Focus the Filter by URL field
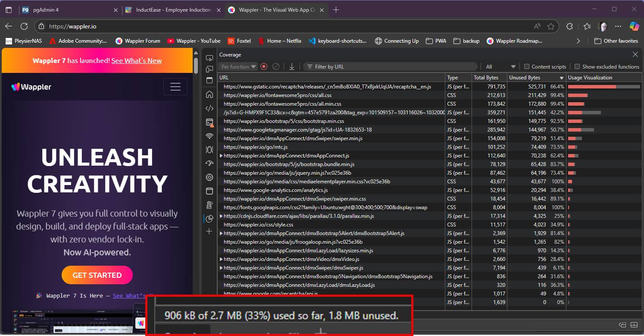Image resolution: width=644 pixels, height=336 pixels. pos(391,66)
